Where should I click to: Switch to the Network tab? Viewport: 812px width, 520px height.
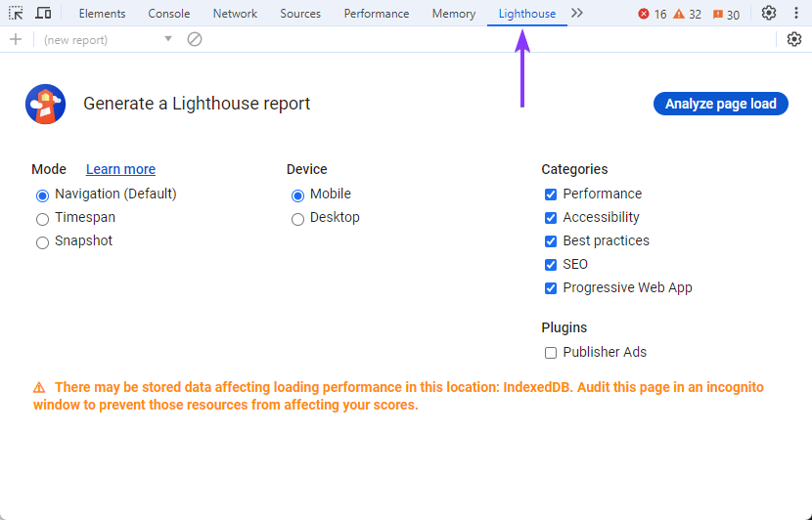[x=235, y=14]
